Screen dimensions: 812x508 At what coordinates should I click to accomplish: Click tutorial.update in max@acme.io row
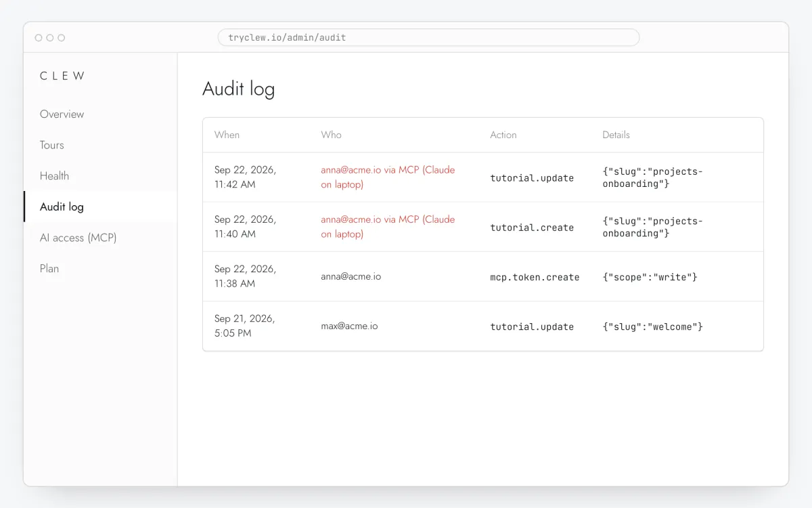[532, 326]
